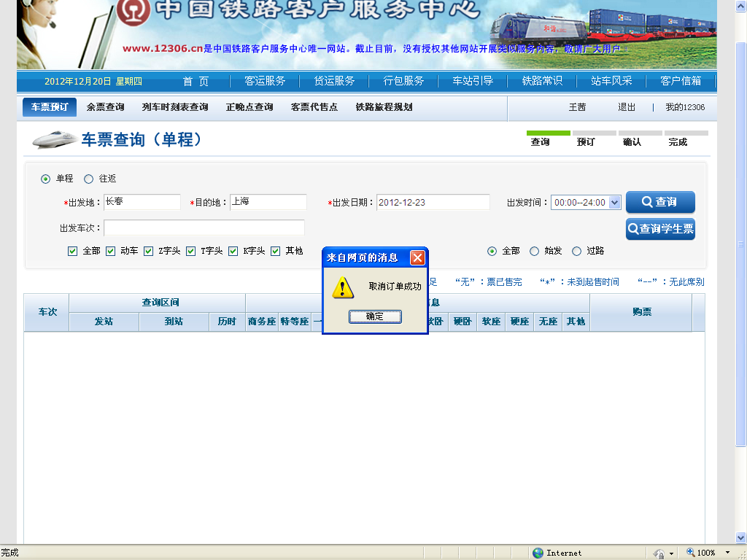The image size is (747, 560).
Task: Click the 无座 column header
Action: (548, 322)
